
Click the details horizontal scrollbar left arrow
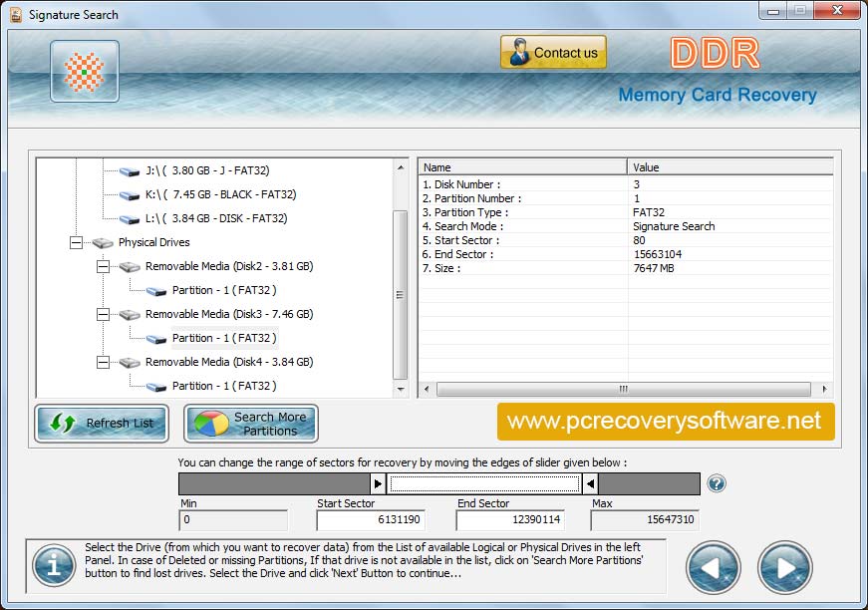[427, 389]
